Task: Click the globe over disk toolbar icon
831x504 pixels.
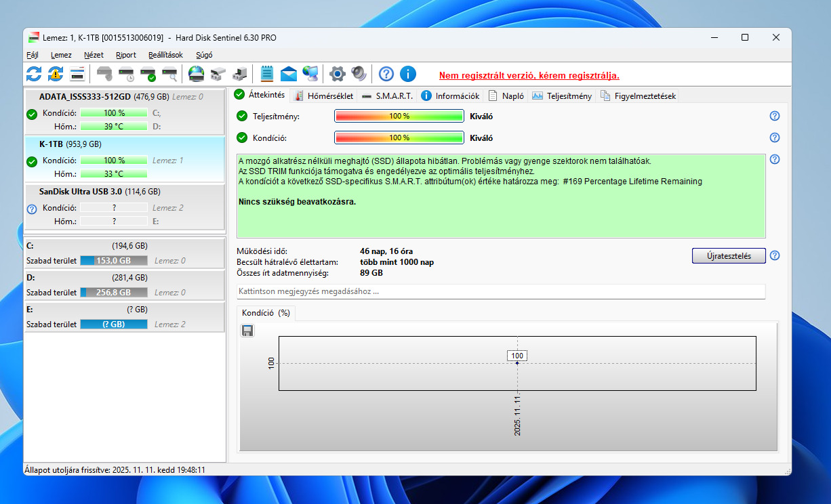Action: tap(196, 74)
